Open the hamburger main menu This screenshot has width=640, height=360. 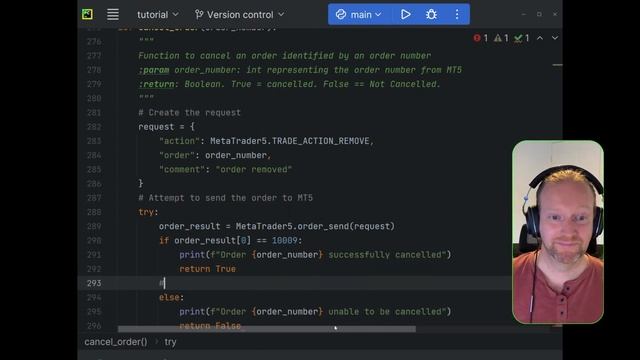(x=113, y=14)
